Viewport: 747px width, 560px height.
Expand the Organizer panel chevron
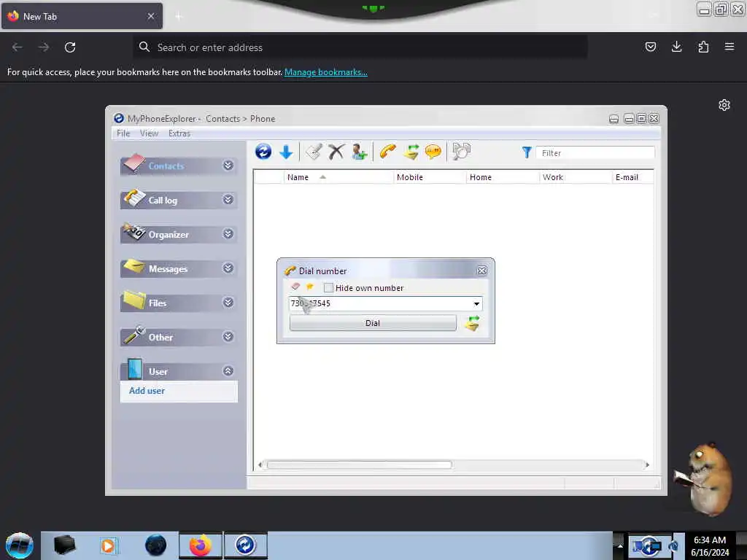(228, 234)
